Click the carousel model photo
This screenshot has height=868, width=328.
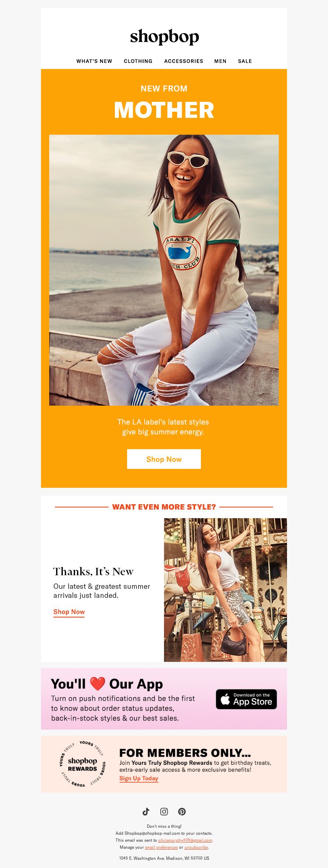225,590
